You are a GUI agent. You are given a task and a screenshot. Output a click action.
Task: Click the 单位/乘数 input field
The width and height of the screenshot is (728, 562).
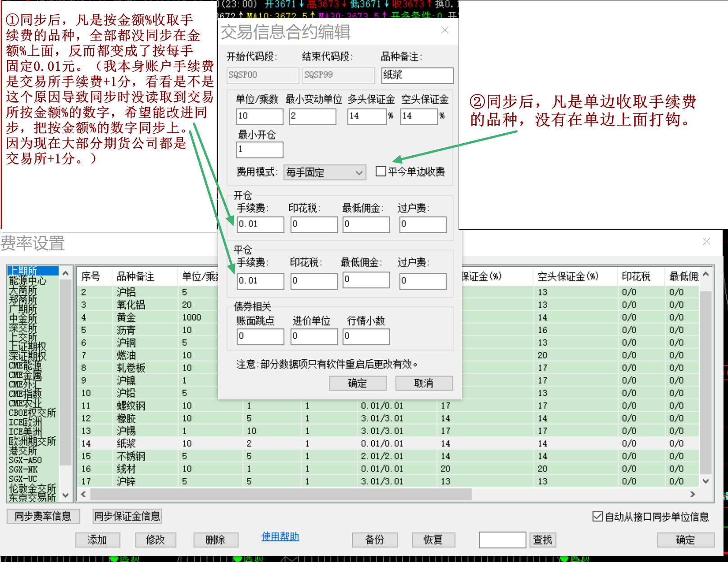(259, 116)
